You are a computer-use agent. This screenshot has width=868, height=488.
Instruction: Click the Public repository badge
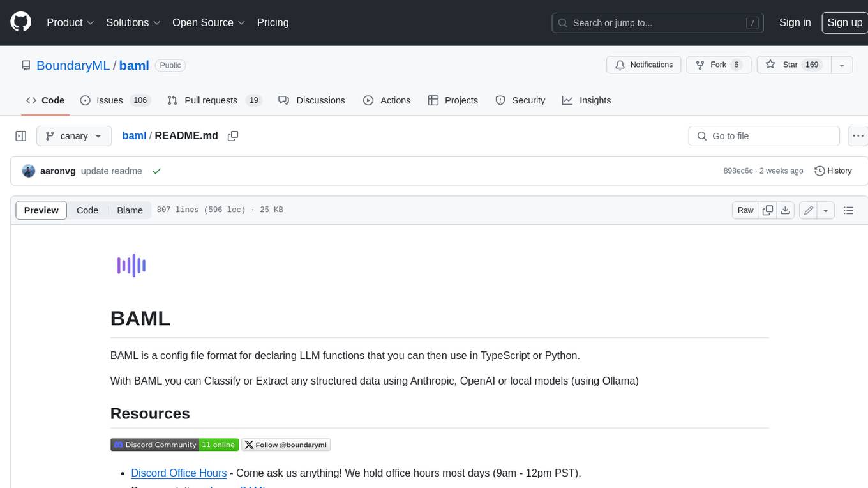(x=170, y=65)
